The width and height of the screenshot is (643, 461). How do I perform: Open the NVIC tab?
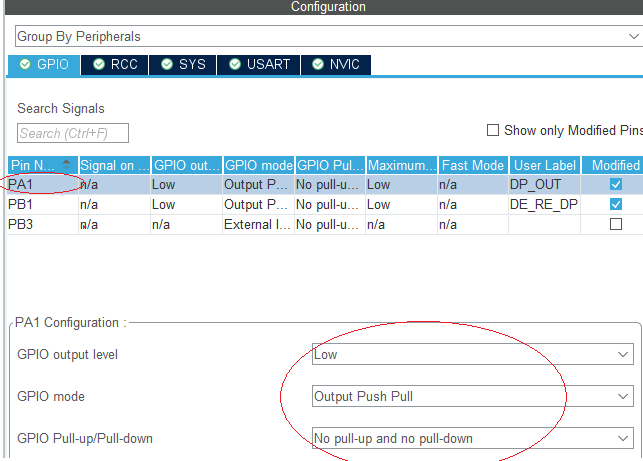[x=335, y=64]
